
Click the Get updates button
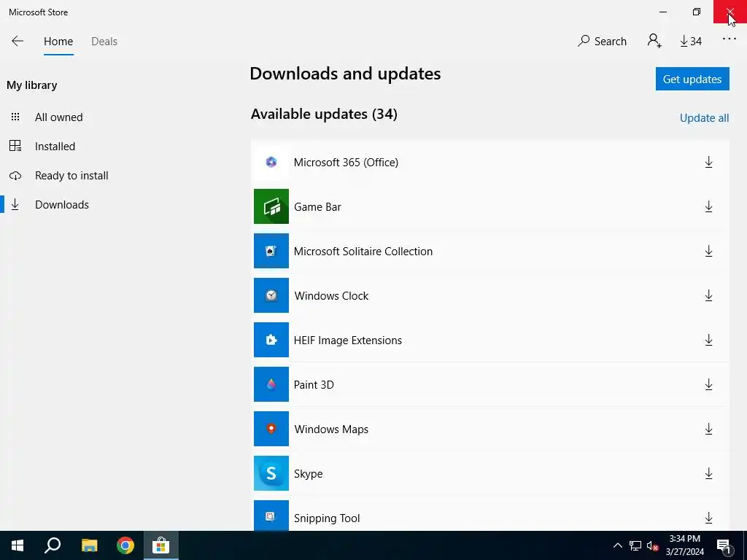pyautogui.click(x=692, y=79)
